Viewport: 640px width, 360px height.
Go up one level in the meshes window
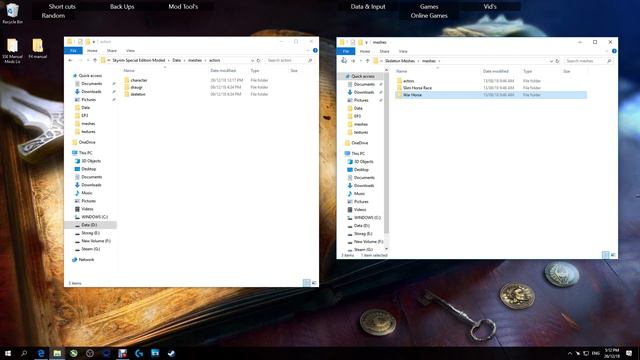coord(367,61)
